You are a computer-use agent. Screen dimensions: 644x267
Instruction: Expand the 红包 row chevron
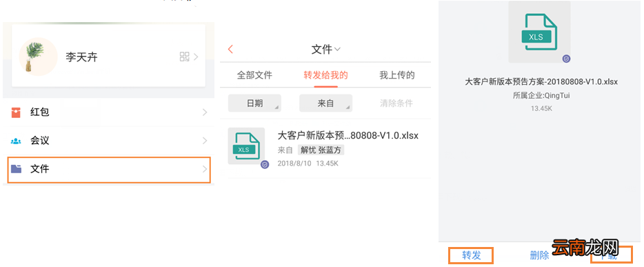click(x=205, y=112)
